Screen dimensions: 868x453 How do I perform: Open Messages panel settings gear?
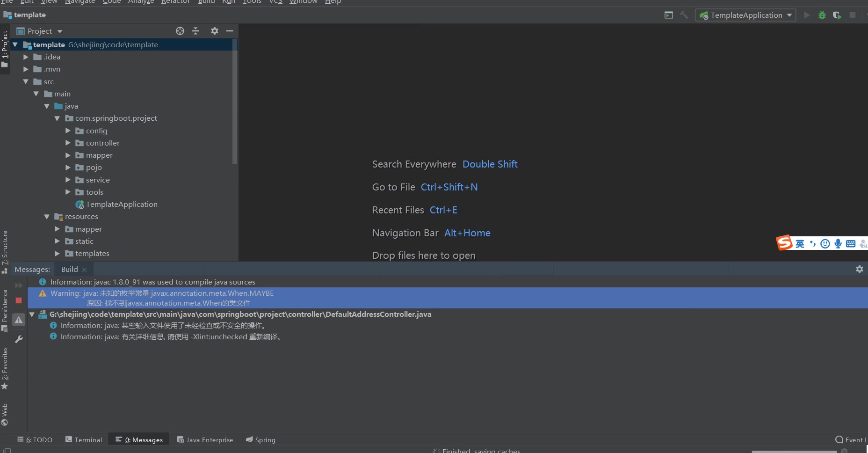[859, 269]
